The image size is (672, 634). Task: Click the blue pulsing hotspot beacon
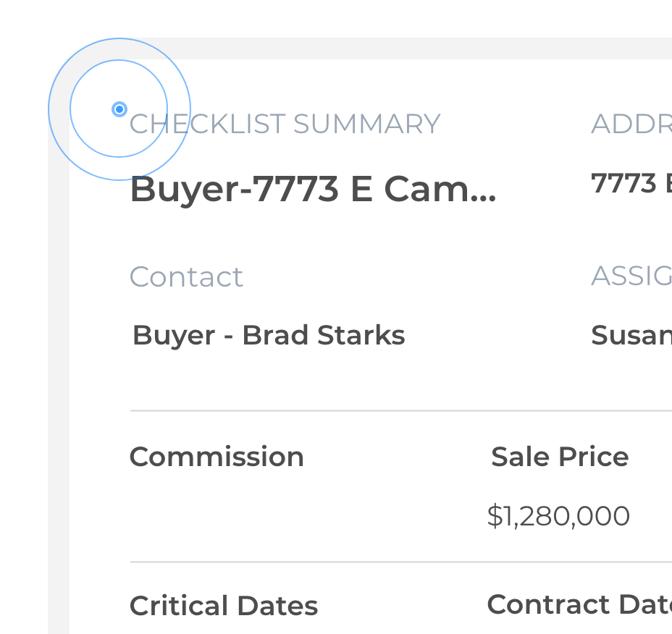pos(119,109)
